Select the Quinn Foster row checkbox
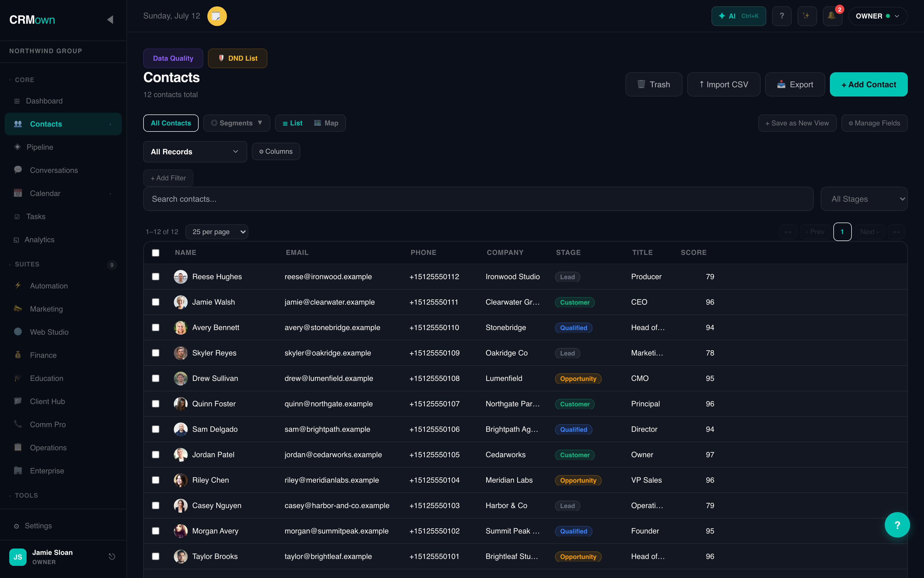 155,404
